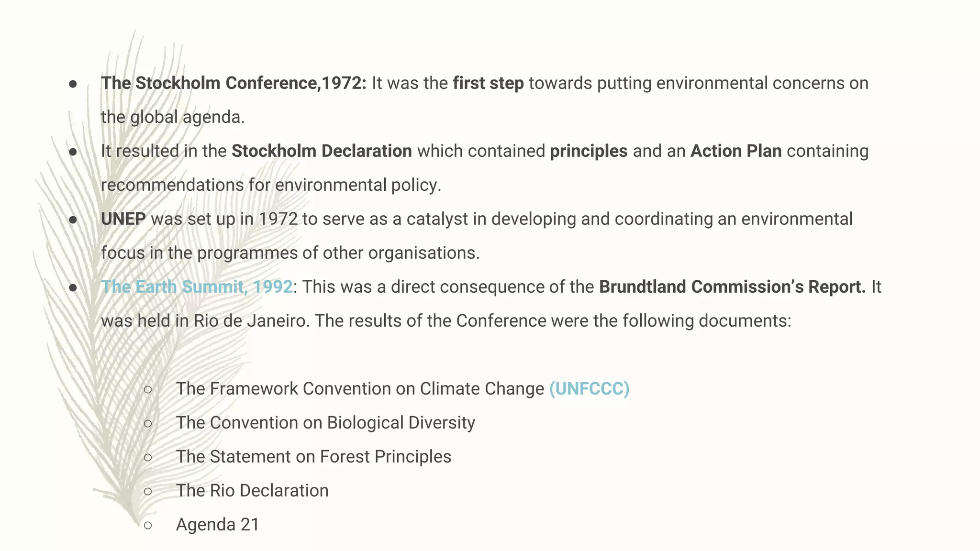Click the bold 'Action Plan' text
This screenshot has height=551, width=980.
[x=736, y=151]
